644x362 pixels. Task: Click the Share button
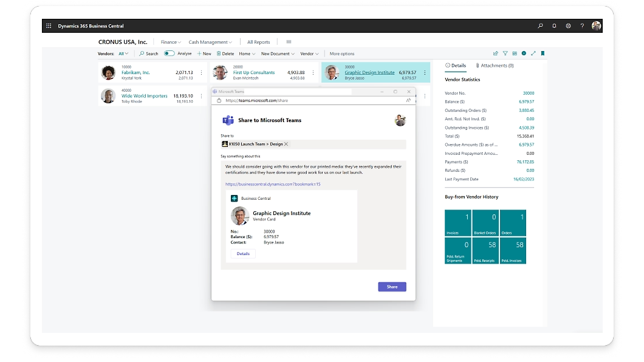(392, 287)
